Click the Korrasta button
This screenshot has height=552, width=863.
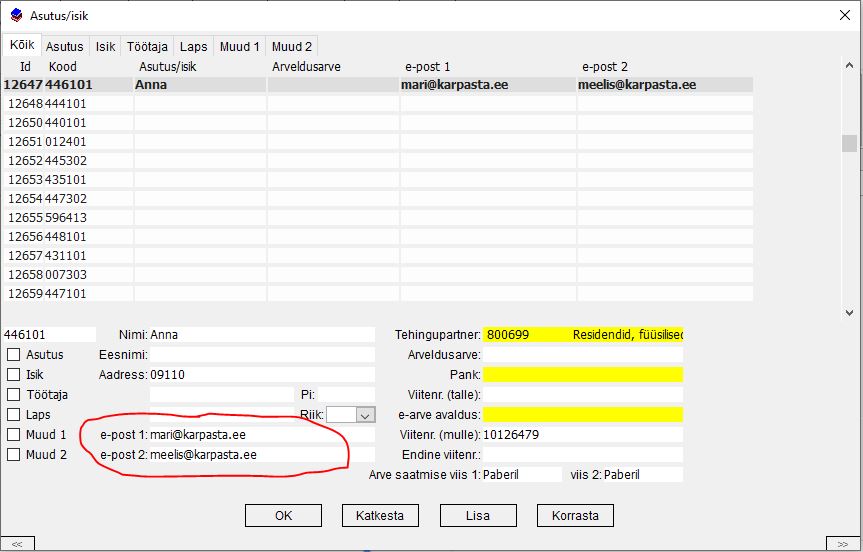point(575,516)
